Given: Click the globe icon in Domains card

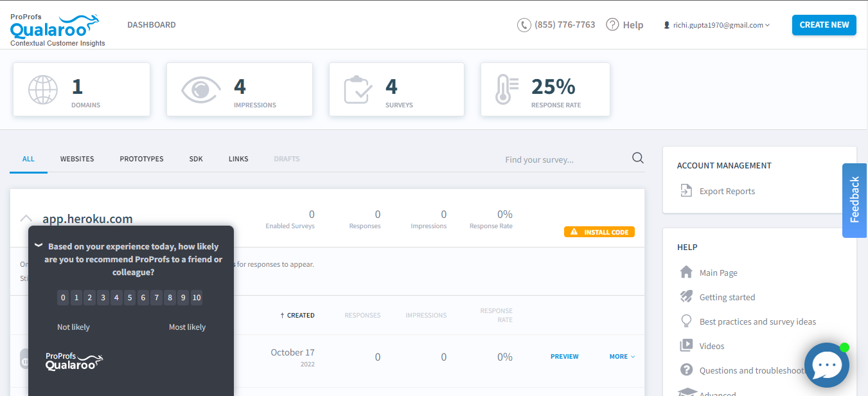Looking at the screenshot, I should [43, 89].
